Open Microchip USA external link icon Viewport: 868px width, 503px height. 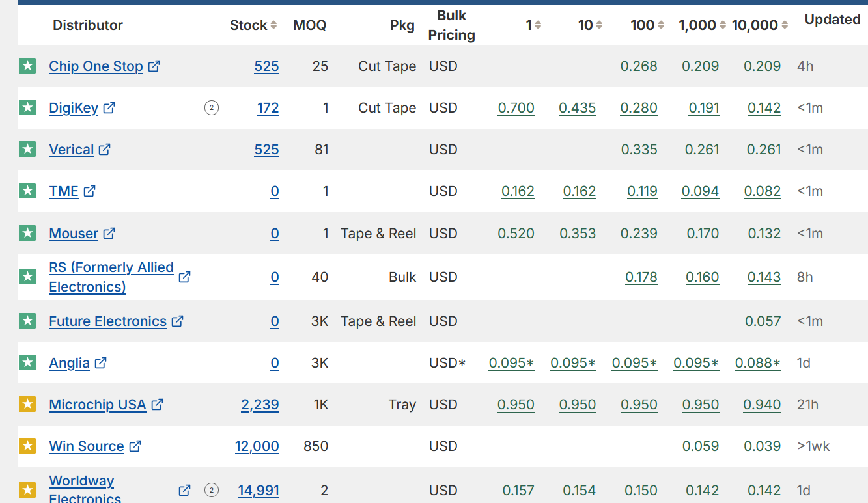point(158,404)
